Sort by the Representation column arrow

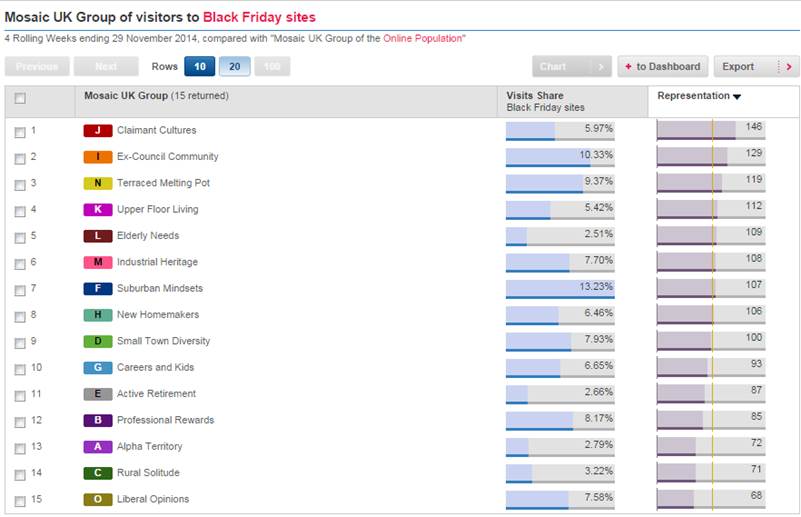coord(737,97)
